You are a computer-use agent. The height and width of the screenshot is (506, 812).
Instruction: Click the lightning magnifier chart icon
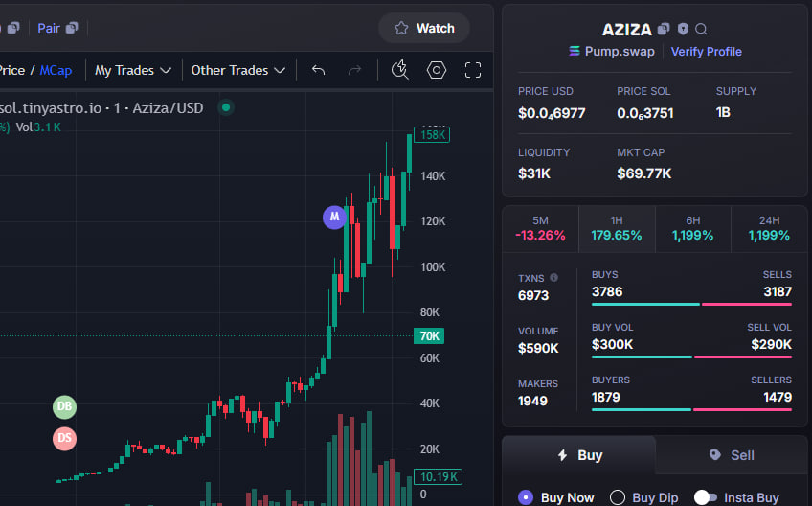click(x=400, y=70)
